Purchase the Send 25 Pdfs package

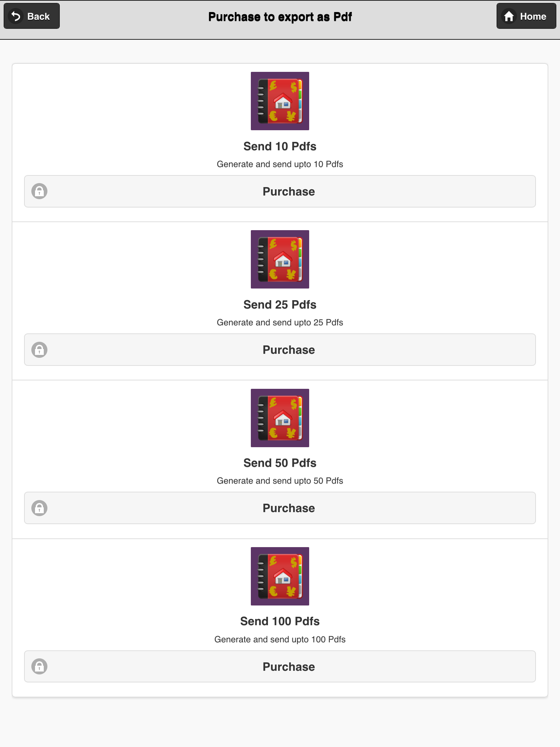pyautogui.click(x=280, y=350)
